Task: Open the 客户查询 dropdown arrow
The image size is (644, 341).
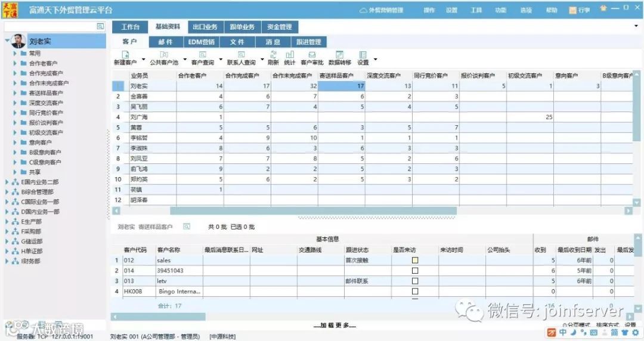Action: 221,60
